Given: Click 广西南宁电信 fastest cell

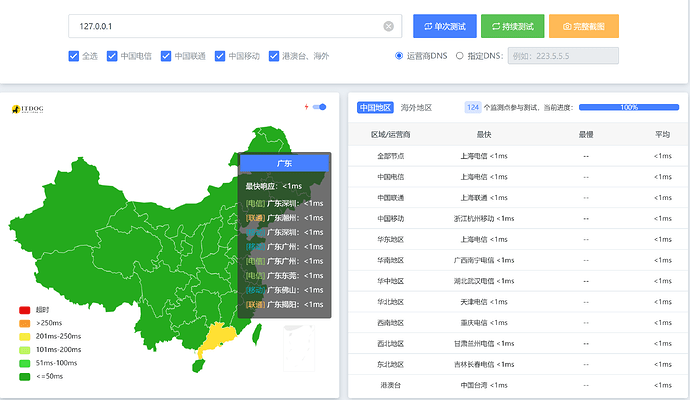Looking at the screenshot, I should point(484,261).
